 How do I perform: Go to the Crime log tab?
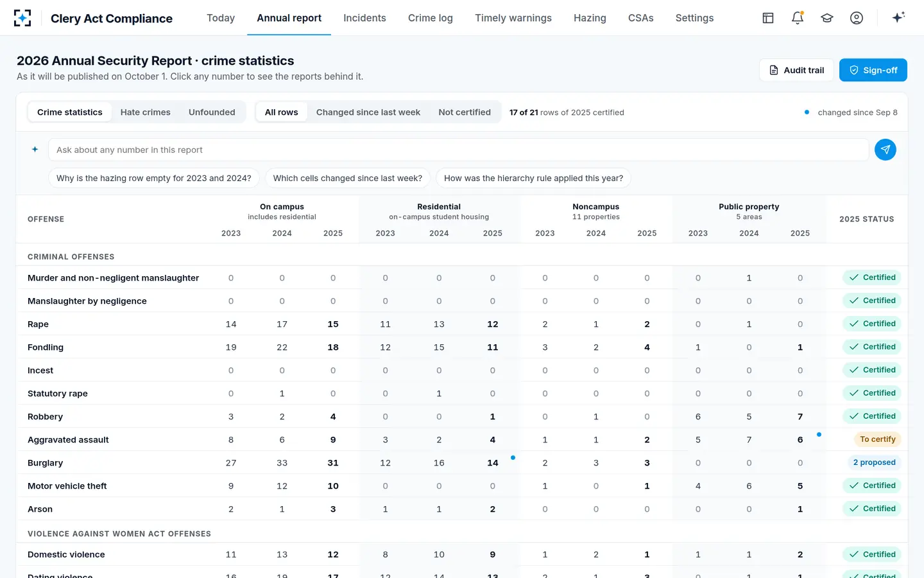(431, 18)
